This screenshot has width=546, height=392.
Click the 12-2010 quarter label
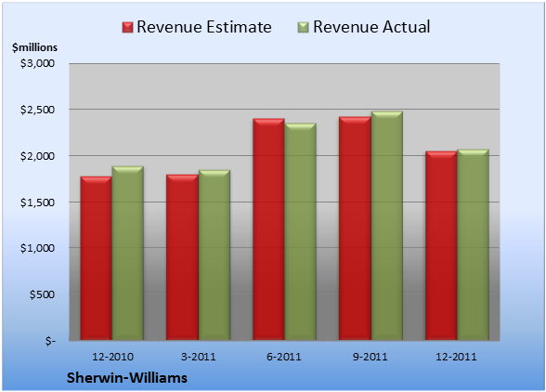[112, 357]
